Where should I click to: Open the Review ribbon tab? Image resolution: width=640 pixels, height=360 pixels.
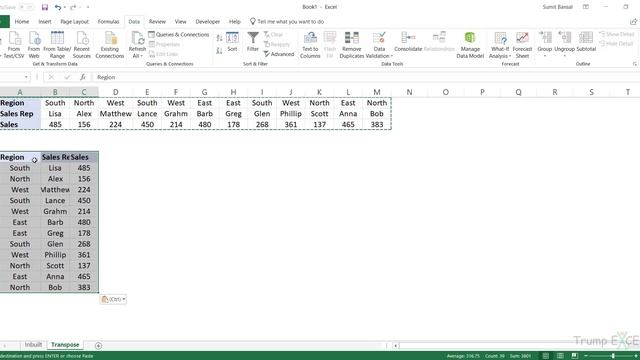click(x=157, y=22)
